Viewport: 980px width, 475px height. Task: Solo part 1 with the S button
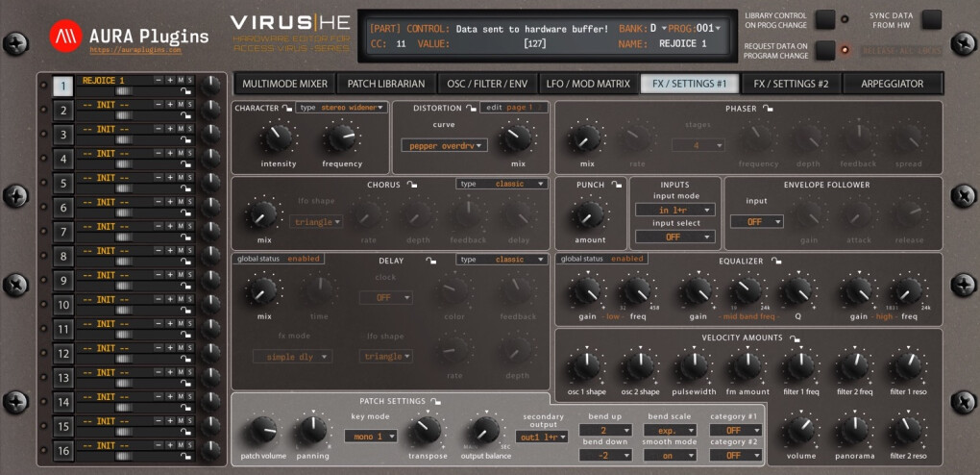tap(190, 81)
